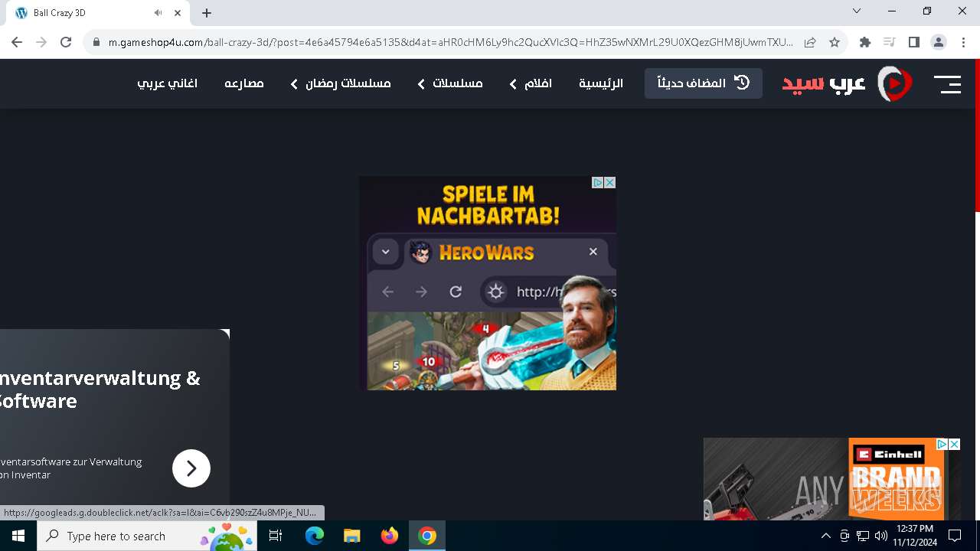Viewport: 980px width, 551px height.
Task: Click the page vertical scrollbar thumb
Action: pos(977,135)
